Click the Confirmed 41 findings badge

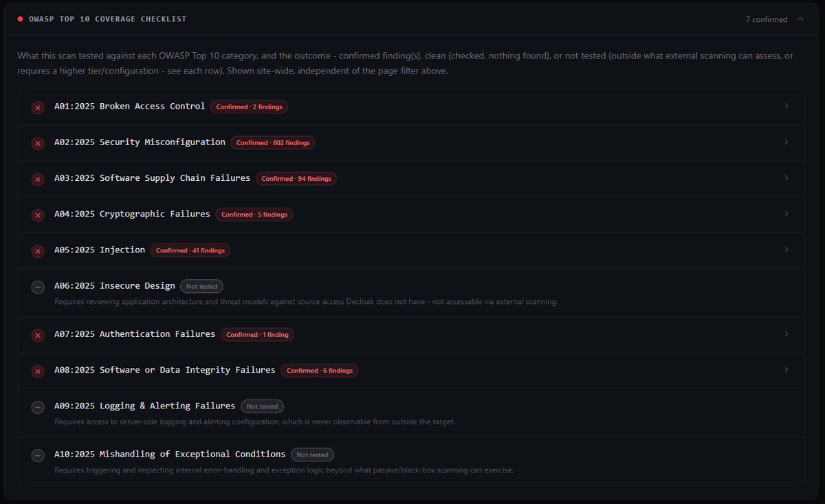coord(190,250)
